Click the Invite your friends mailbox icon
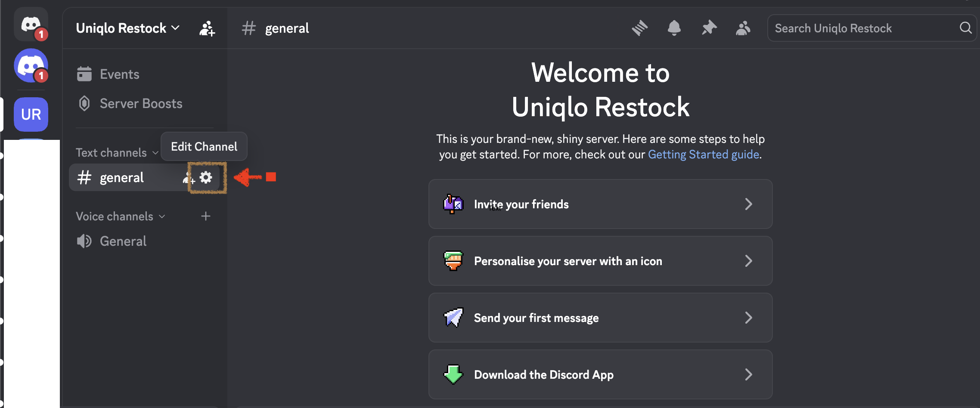The width and height of the screenshot is (980, 408). click(x=453, y=204)
